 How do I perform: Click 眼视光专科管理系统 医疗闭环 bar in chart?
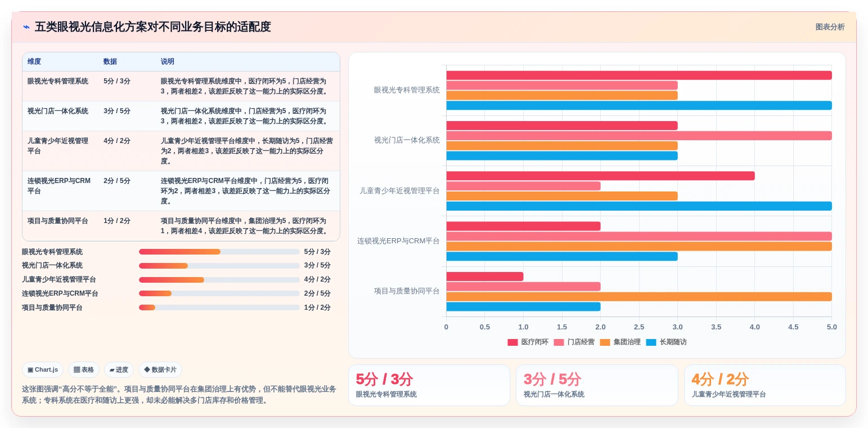pyautogui.click(x=639, y=75)
